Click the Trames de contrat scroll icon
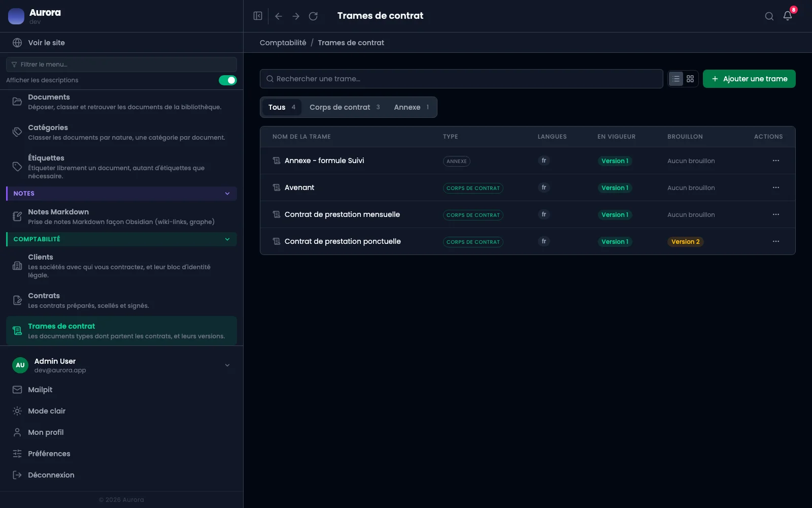 tap(17, 331)
